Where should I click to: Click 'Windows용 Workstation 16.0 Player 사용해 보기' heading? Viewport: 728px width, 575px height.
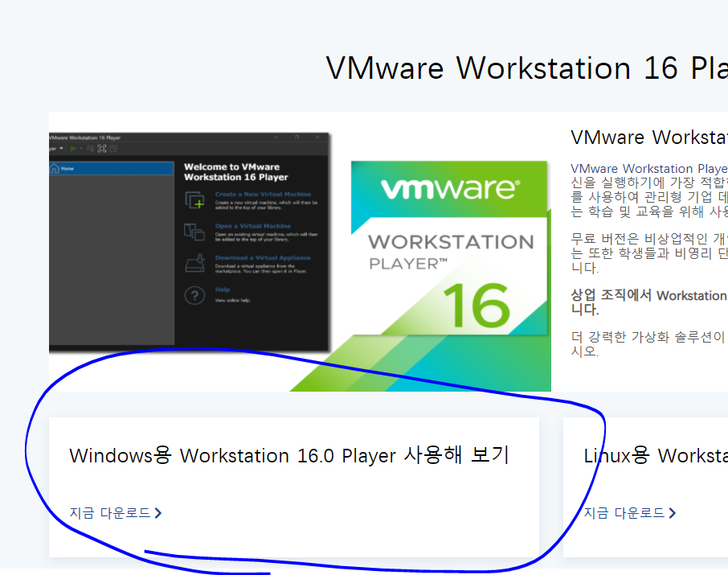289,455
